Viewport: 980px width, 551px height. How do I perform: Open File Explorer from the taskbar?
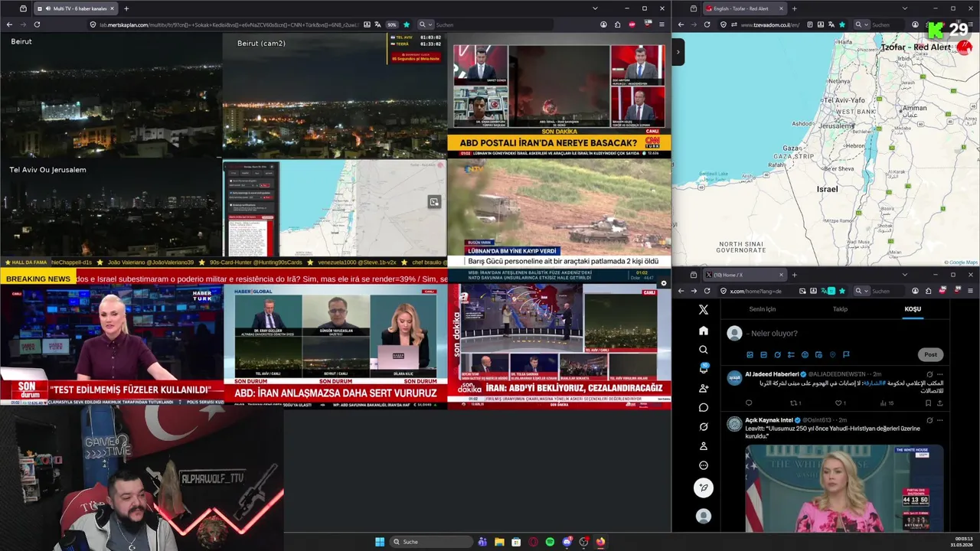(499, 542)
